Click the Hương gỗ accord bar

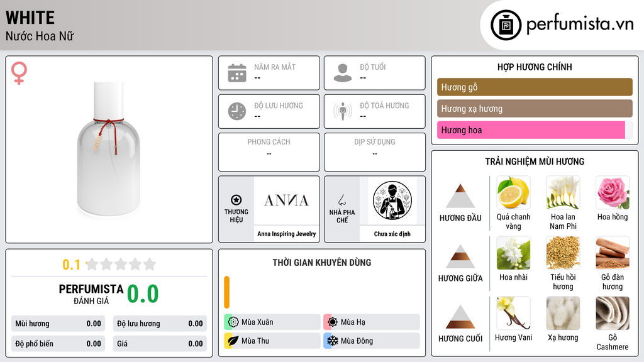click(x=535, y=87)
